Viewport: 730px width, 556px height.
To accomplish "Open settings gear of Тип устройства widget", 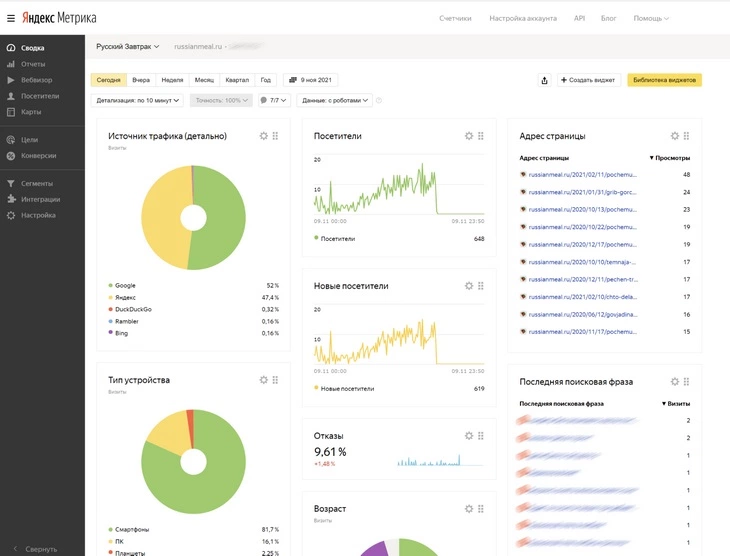I will [264, 380].
